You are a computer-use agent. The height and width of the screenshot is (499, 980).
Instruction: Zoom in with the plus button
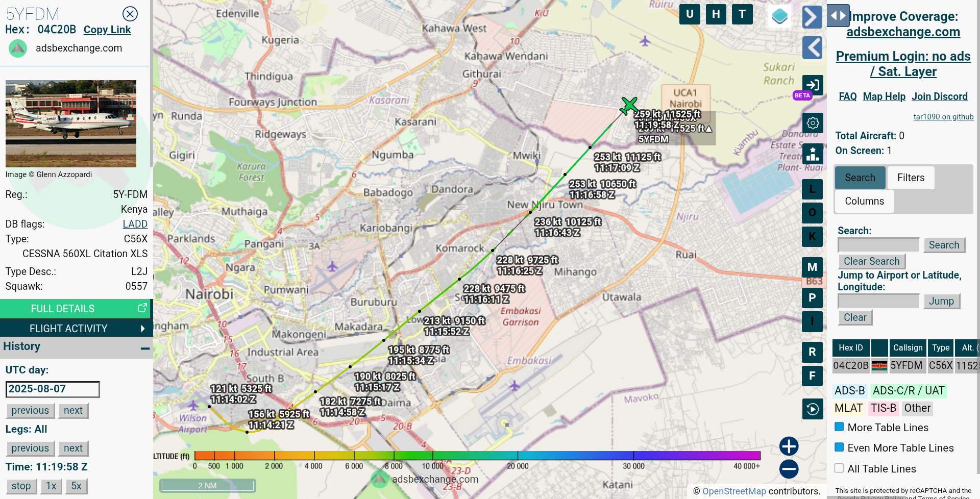click(x=789, y=446)
